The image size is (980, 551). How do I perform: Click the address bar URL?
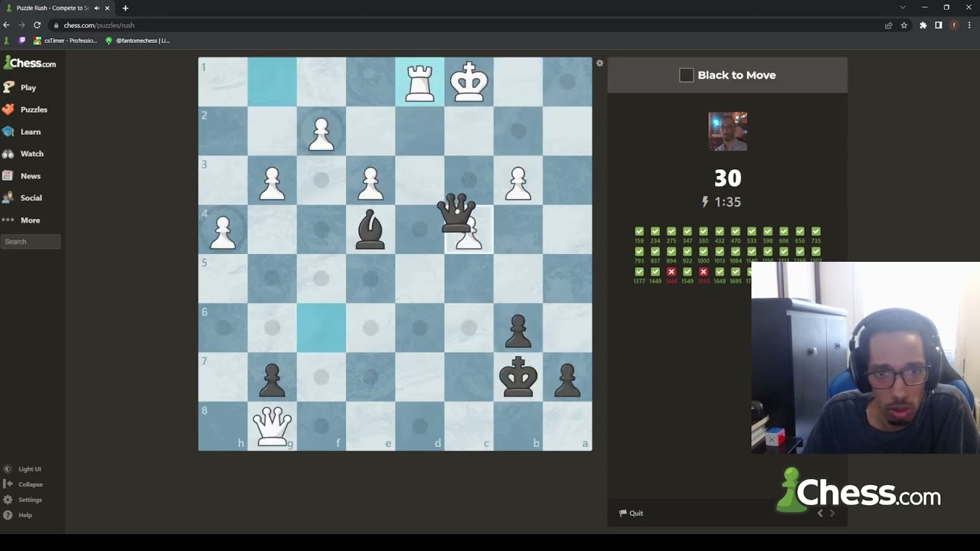click(x=99, y=25)
